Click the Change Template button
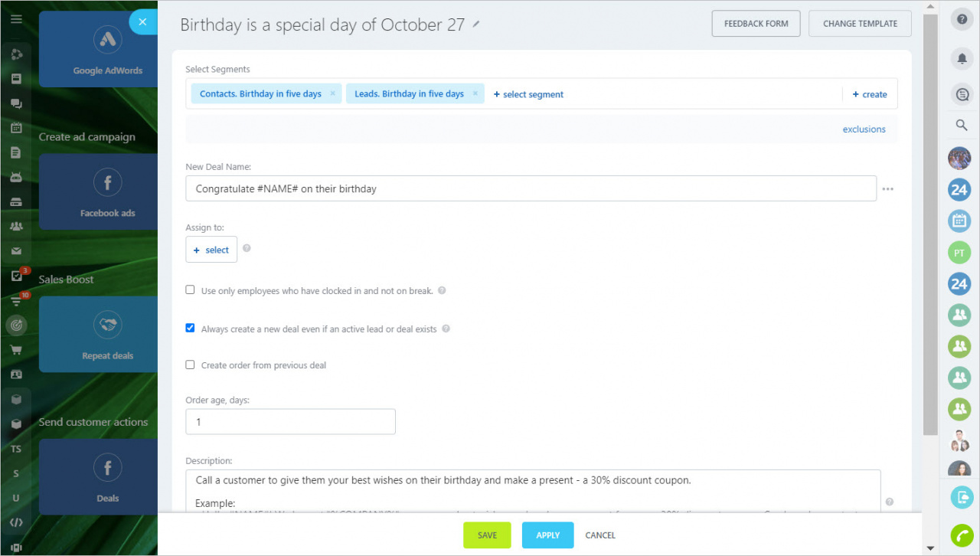Viewport: 980px width, 556px height. (x=860, y=24)
